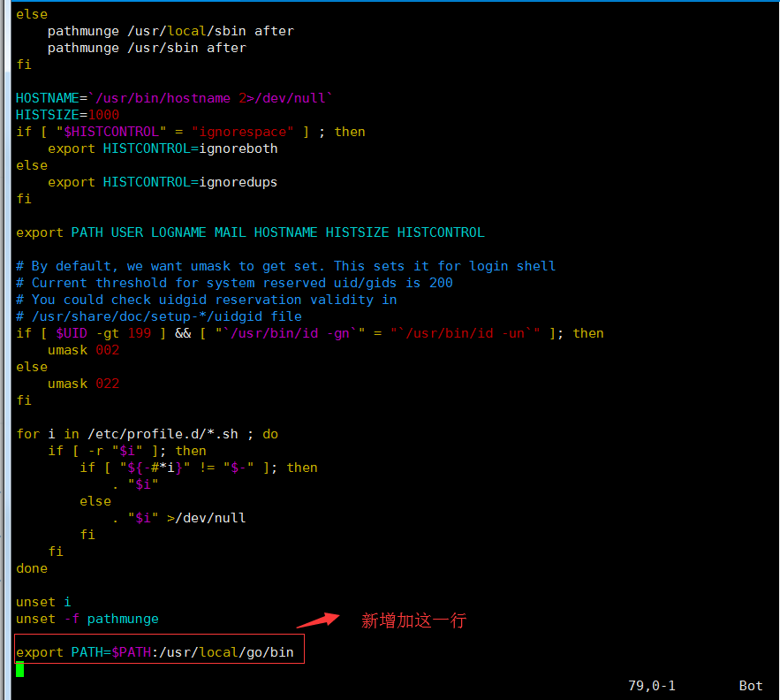780x700 pixels.
Task: Click the HISTSIZE=1000 line
Action: pyautogui.click(x=68, y=115)
